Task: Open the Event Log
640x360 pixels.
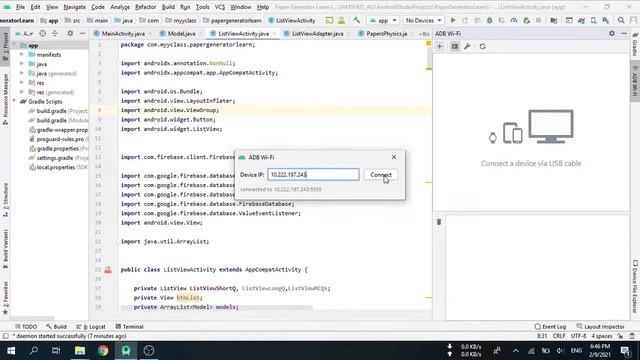Action: (x=550, y=327)
